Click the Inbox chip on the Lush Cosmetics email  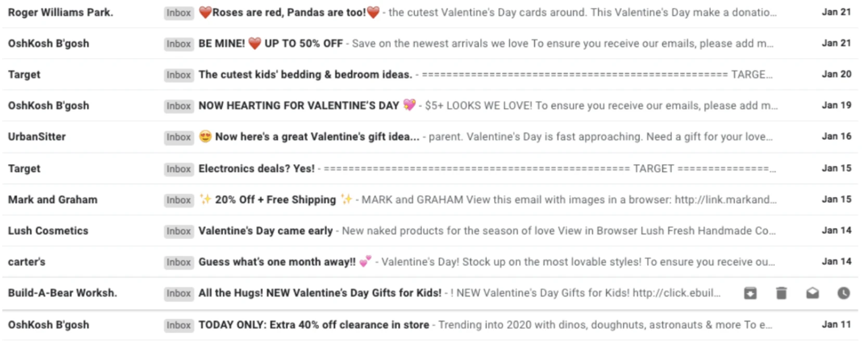point(178,231)
